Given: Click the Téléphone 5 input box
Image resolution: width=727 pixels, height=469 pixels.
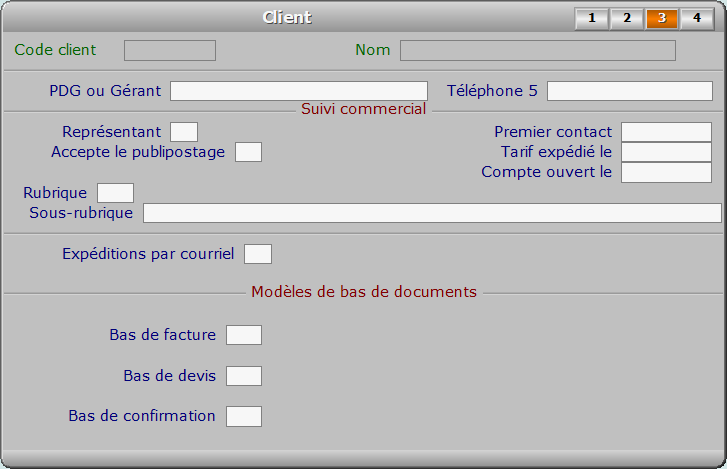Looking at the screenshot, I should coord(630,91).
